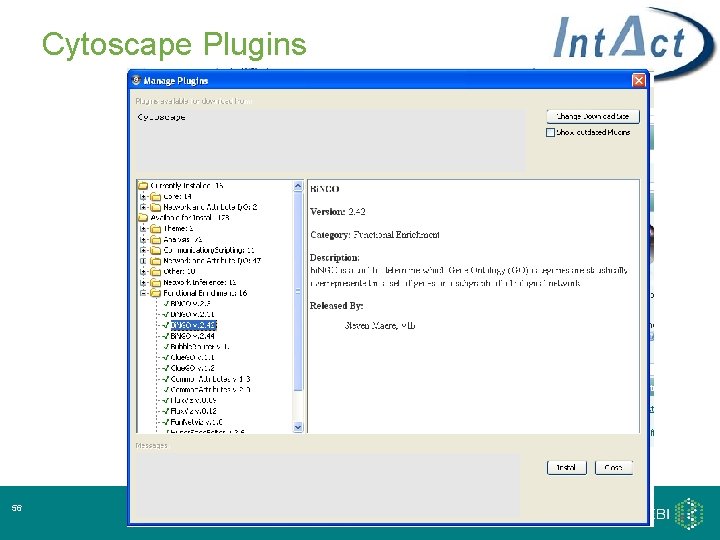Select the ClueGO v.1.1 plugin entry

[192, 357]
